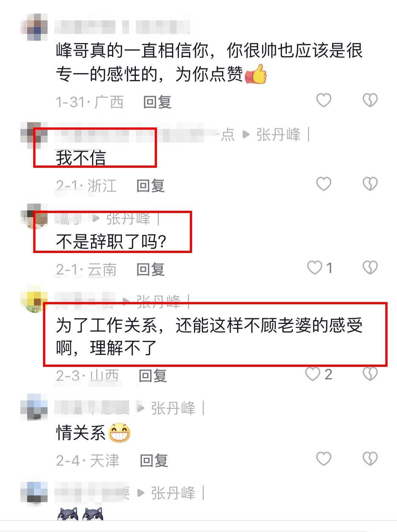Viewport: 397px width, 532px height.
Task: Dislike the 广西 comment with broken heart
Action: click(370, 100)
